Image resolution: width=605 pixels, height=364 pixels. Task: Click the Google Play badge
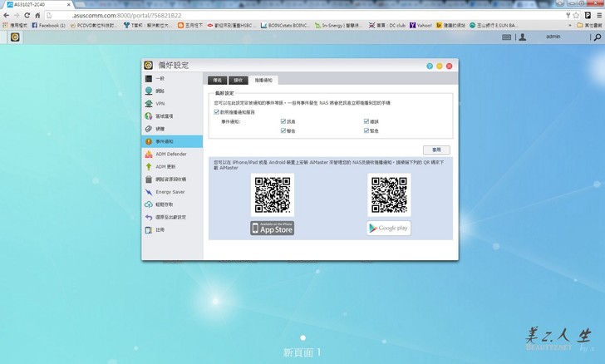[389, 229]
